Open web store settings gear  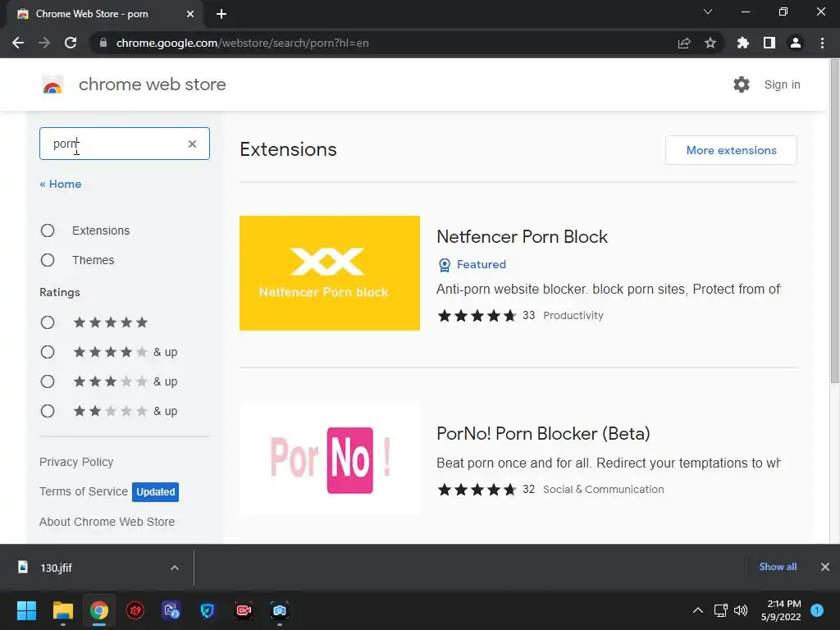(742, 84)
